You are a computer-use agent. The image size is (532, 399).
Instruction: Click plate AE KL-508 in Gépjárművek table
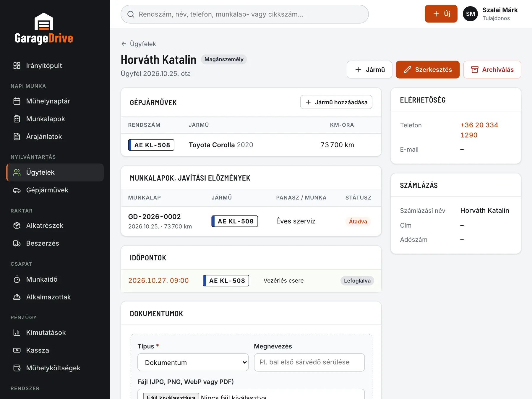pos(151,145)
